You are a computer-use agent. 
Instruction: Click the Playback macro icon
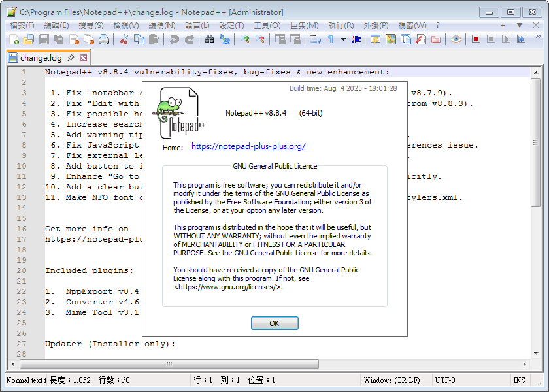[507, 39]
